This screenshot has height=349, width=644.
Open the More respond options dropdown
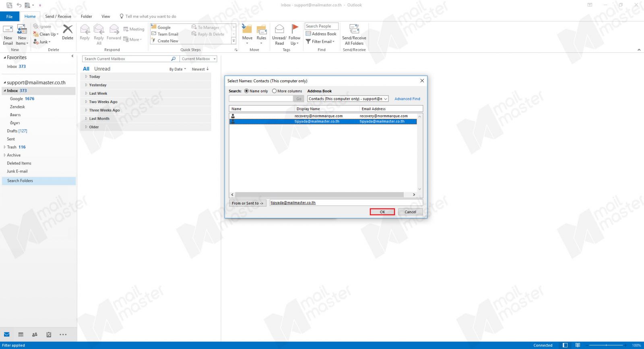pos(133,39)
